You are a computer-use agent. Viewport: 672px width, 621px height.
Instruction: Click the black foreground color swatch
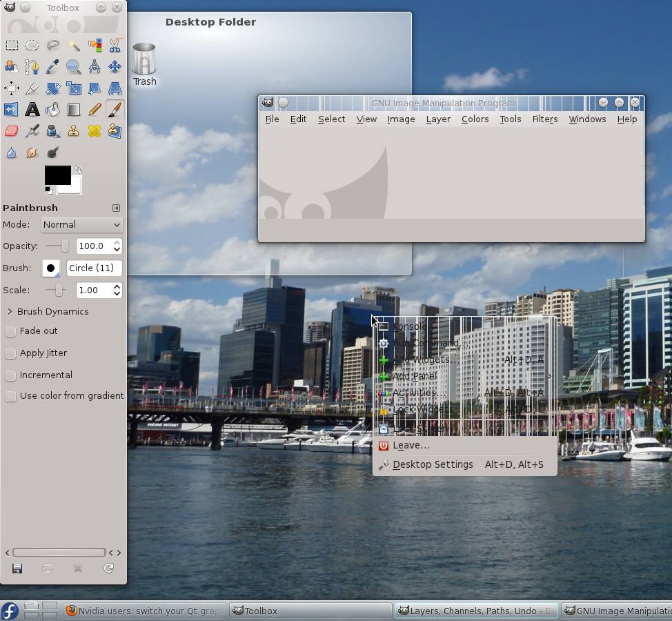[x=57, y=175]
